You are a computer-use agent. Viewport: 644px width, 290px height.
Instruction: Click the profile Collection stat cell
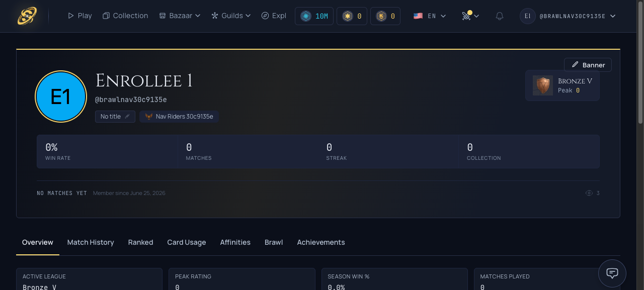pos(529,151)
